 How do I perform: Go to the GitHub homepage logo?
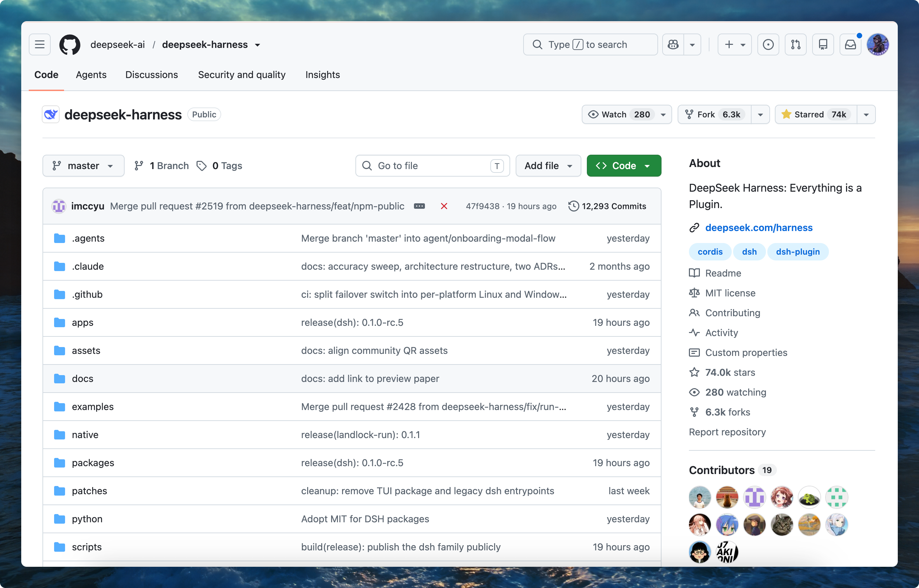tap(70, 45)
